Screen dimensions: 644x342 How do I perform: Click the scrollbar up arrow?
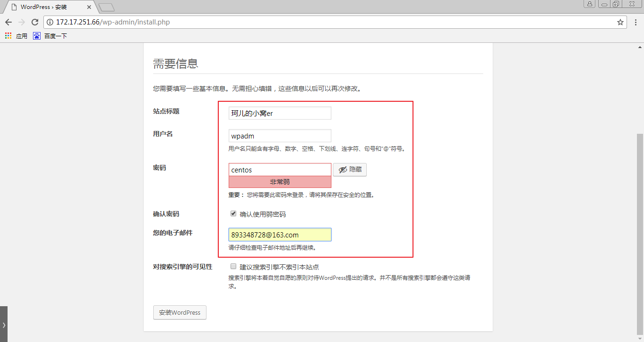pyautogui.click(x=640, y=47)
